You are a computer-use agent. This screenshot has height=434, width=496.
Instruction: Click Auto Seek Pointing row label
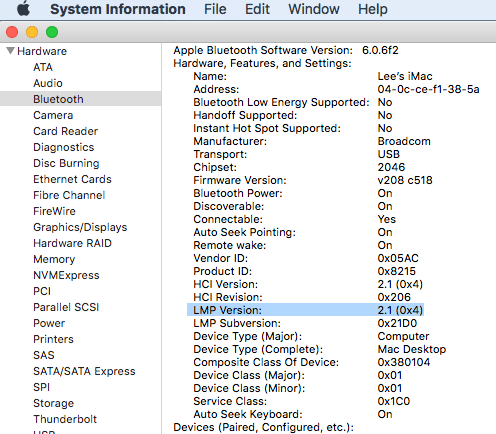click(x=245, y=232)
